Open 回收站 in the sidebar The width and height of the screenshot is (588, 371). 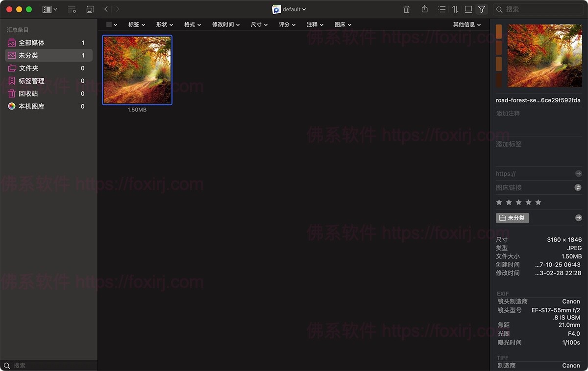pos(28,93)
